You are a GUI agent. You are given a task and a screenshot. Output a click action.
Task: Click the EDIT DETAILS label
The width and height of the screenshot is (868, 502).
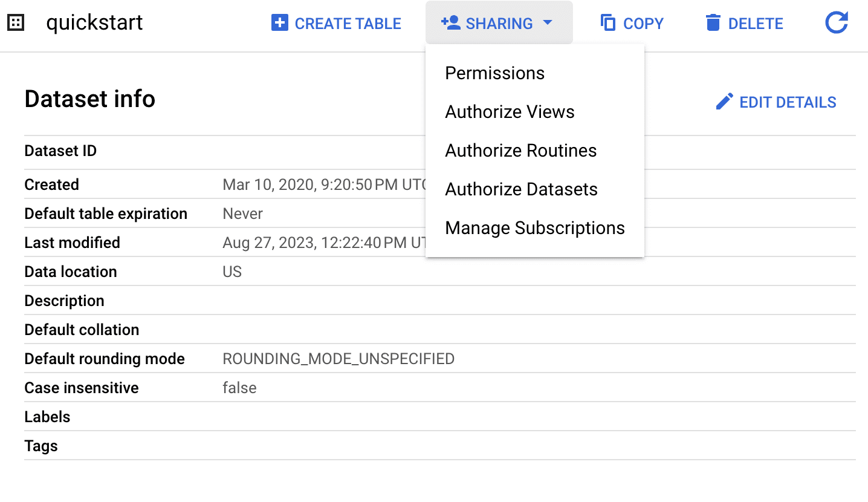pos(788,102)
